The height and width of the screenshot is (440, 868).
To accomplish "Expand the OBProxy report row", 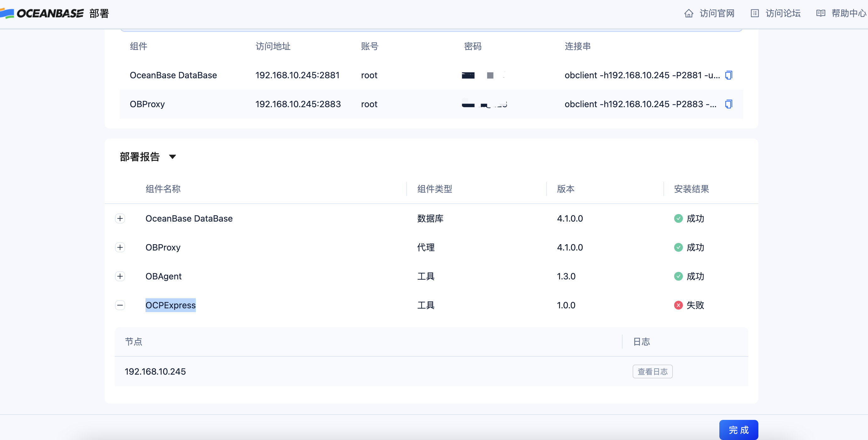I will tap(120, 248).
